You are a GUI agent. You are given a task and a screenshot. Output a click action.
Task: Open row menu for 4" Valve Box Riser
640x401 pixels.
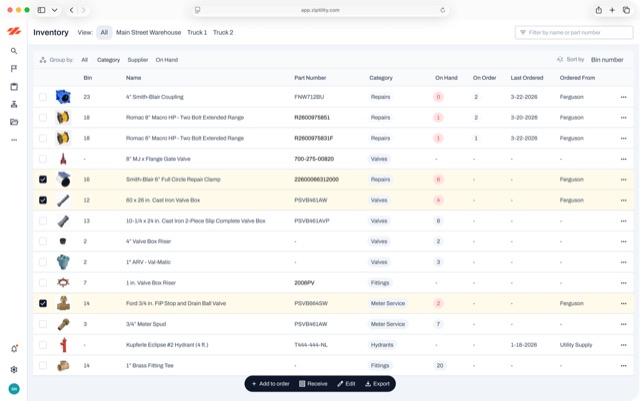623,241
